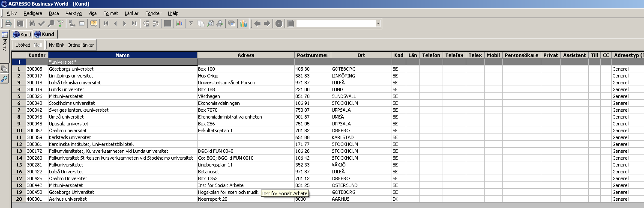The height and width of the screenshot is (208, 644).
Task: Click the page icon beside combo box
Action: click(x=291, y=23)
